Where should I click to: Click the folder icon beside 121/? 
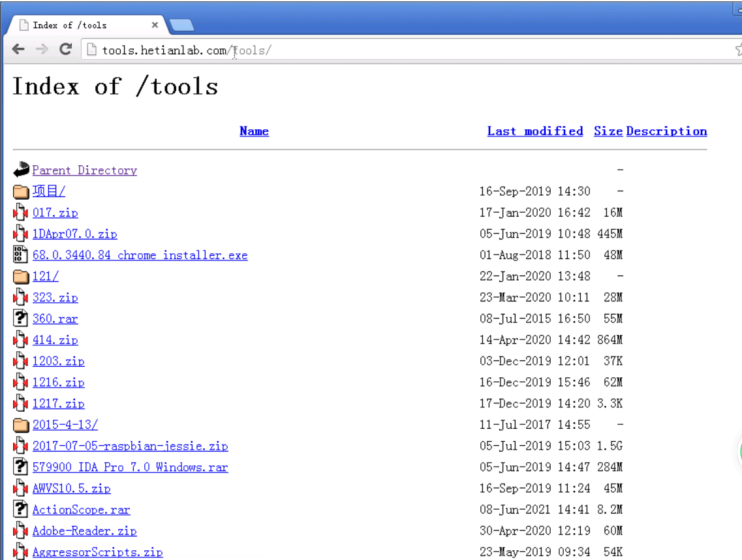(x=21, y=276)
